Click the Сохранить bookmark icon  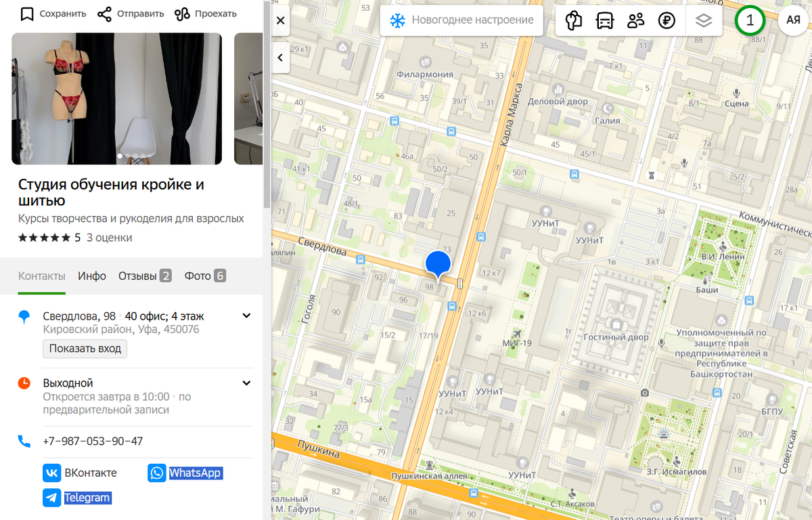pos(27,14)
